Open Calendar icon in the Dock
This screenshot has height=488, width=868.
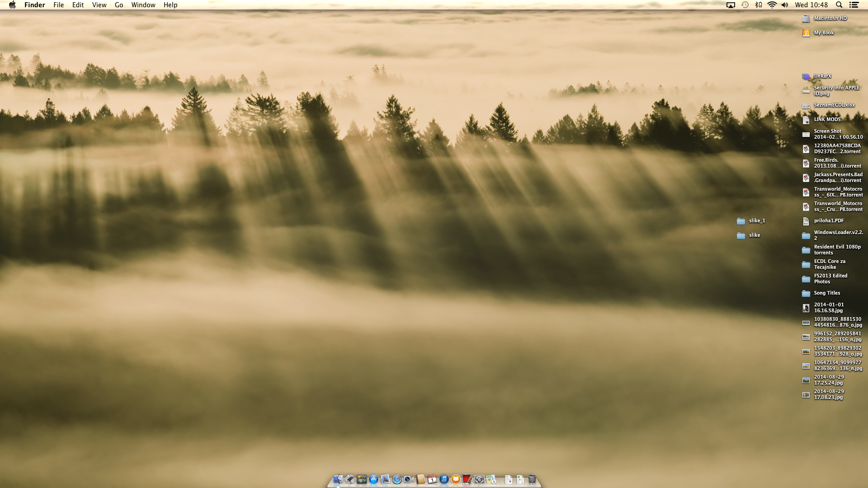(432, 479)
